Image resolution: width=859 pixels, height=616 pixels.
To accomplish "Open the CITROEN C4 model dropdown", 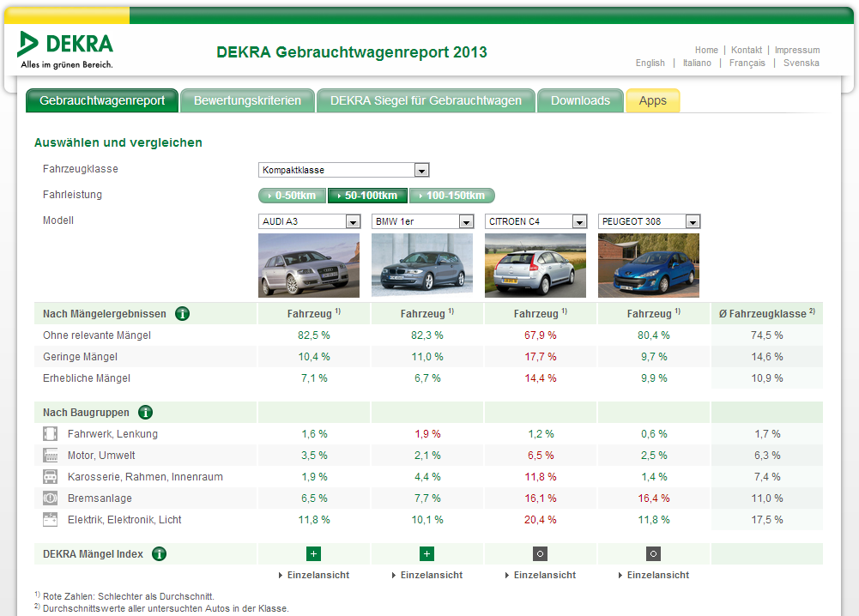I will click(535, 221).
